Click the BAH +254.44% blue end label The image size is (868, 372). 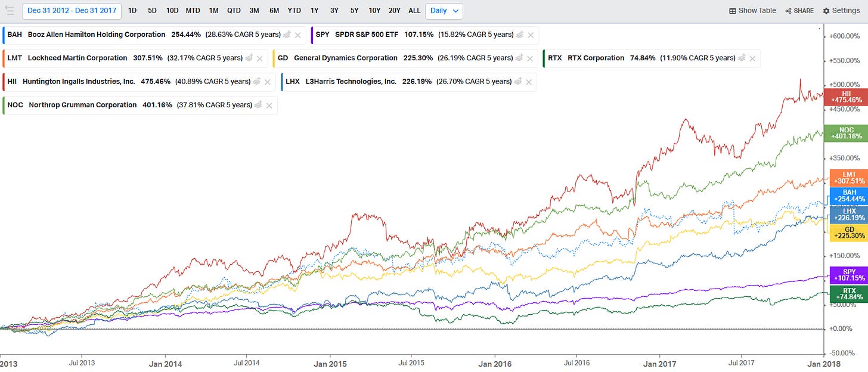pyautogui.click(x=848, y=196)
